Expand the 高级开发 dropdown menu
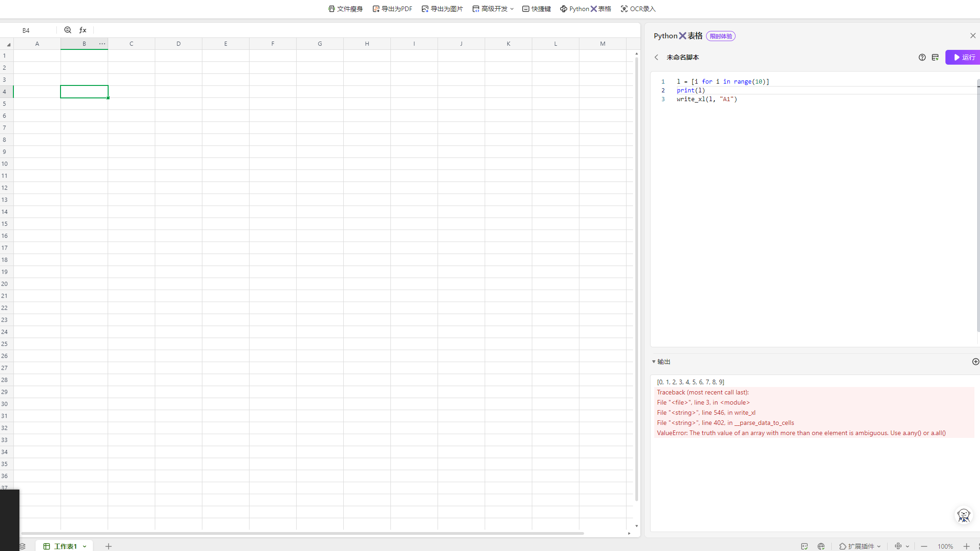 493,9
